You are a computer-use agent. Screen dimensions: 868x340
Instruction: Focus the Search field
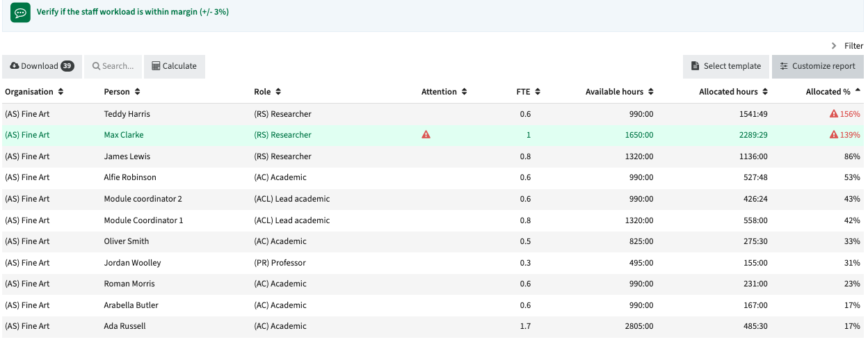tap(113, 66)
